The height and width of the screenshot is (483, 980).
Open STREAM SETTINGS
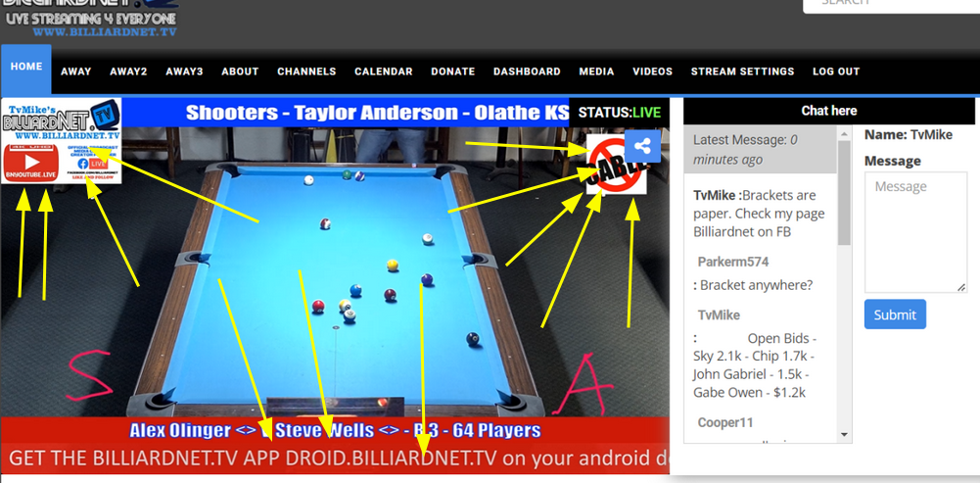(x=742, y=72)
